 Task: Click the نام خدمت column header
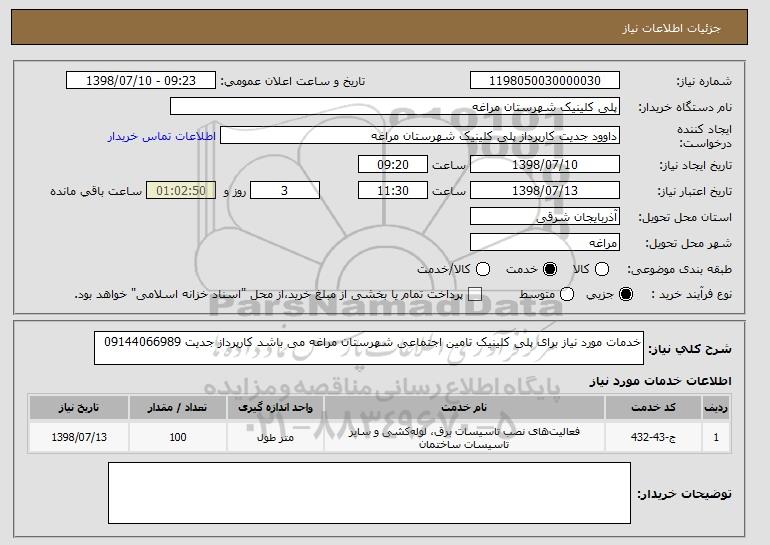click(x=464, y=408)
